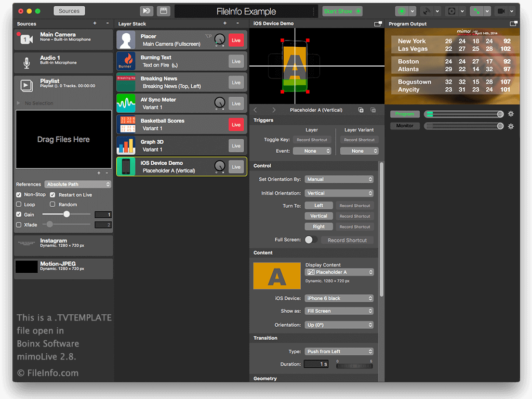Open the Set Orientation By dropdown
The height and width of the screenshot is (399, 532).
pyautogui.click(x=339, y=179)
